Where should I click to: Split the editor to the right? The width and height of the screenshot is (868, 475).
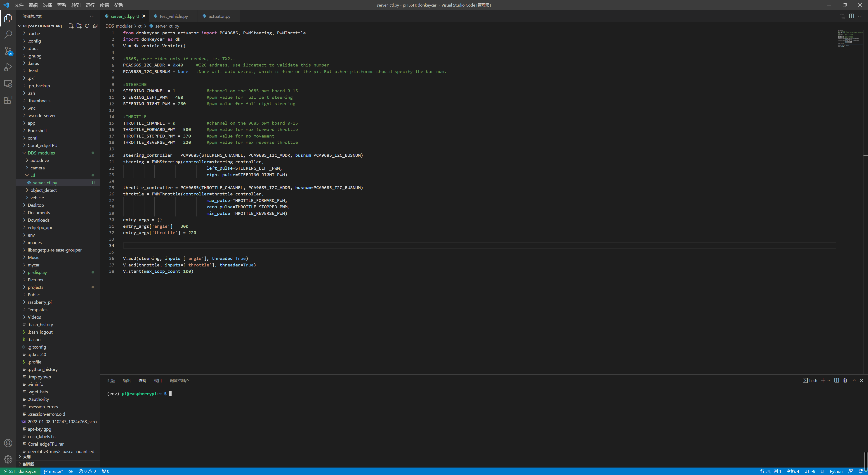pyautogui.click(x=851, y=16)
